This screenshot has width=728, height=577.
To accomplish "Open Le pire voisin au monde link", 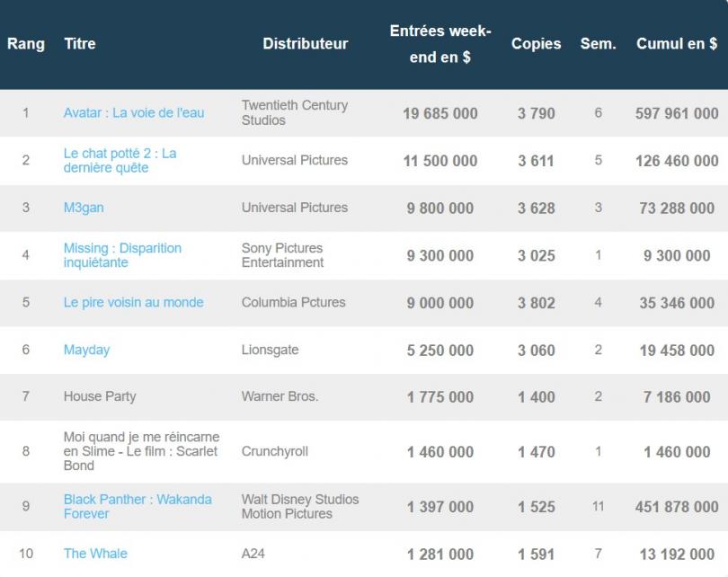I will pyautogui.click(x=133, y=302).
